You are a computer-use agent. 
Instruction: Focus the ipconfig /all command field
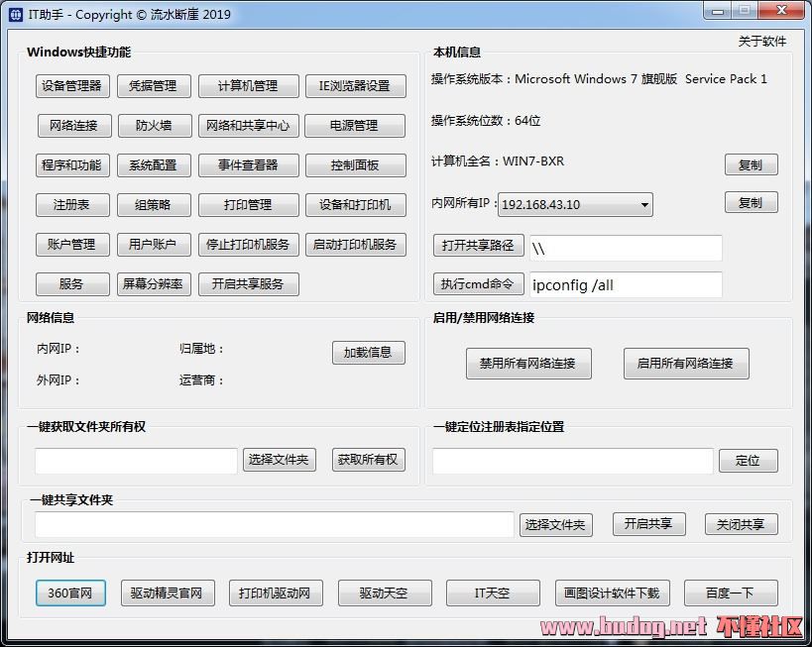[626, 285]
